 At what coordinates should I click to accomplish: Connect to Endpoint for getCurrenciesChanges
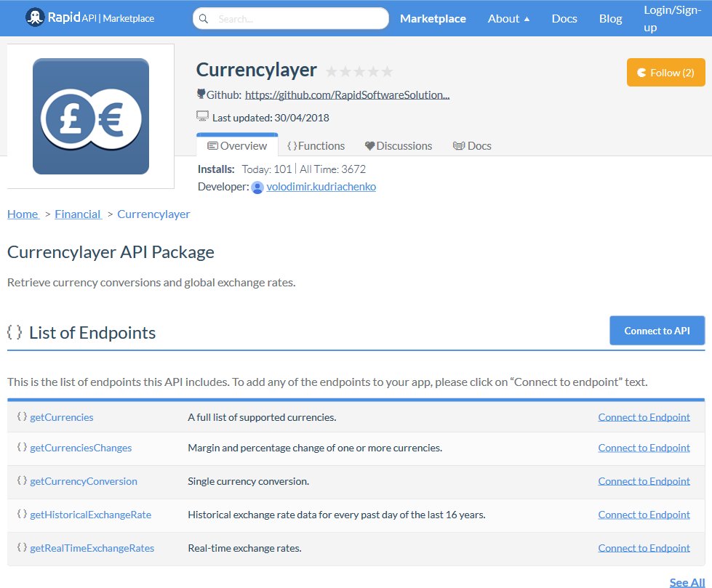coord(644,448)
